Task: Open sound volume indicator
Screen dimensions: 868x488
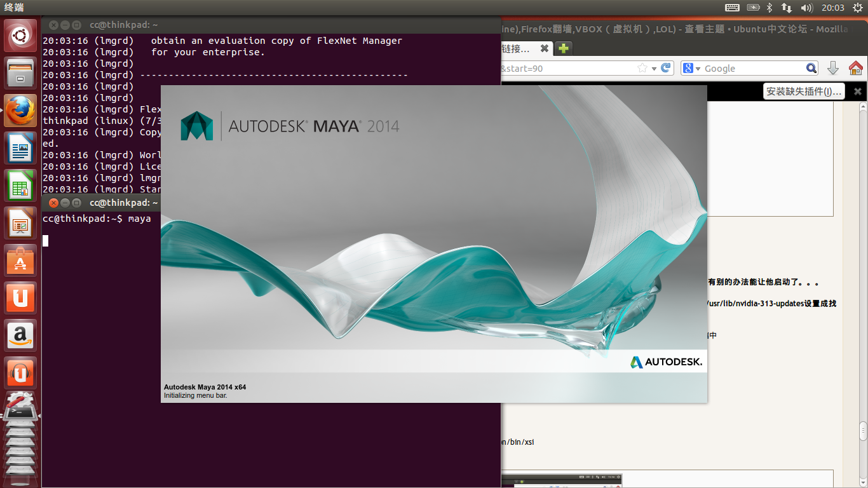Action: (807, 8)
